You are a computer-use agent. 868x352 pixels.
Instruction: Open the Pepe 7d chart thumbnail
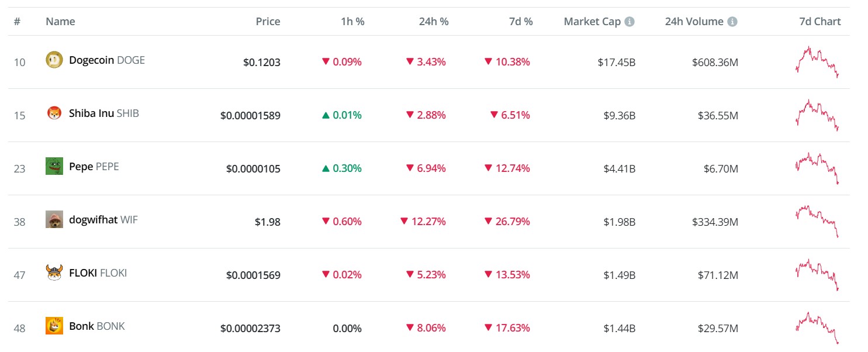click(817, 168)
